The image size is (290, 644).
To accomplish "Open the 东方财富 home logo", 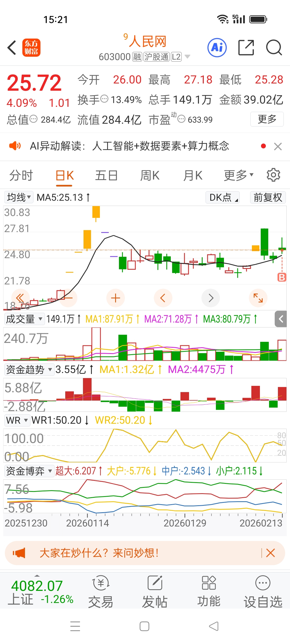I will point(31,48).
